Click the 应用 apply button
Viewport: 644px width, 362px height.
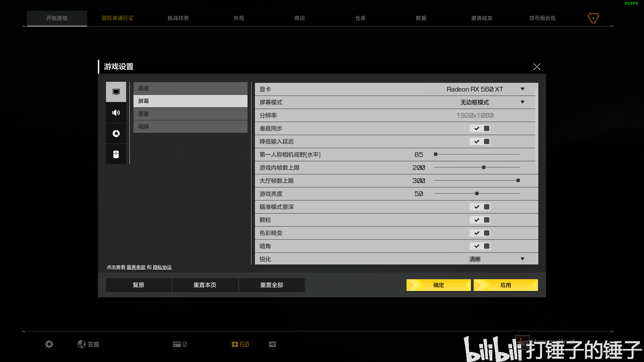coord(505,285)
